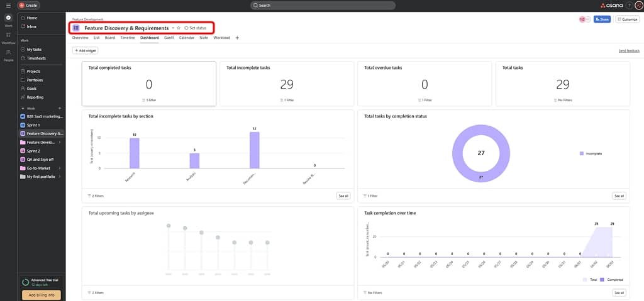The image size is (644, 301).
Task: Click member avatar next to Share
Action: pos(582,19)
